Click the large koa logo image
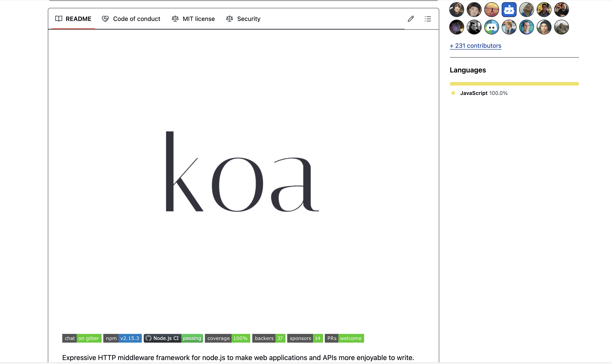The image size is (612, 364). 242,172
